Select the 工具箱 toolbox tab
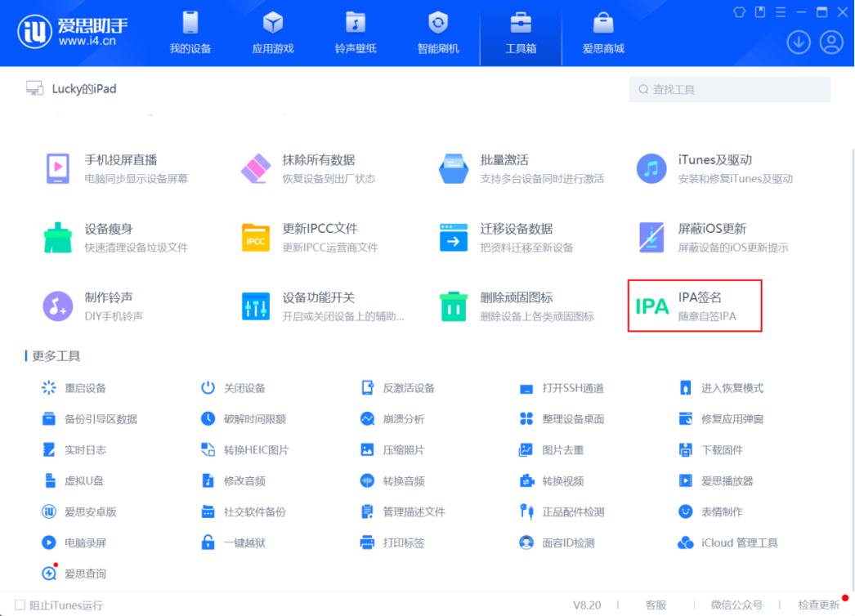 [521, 33]
